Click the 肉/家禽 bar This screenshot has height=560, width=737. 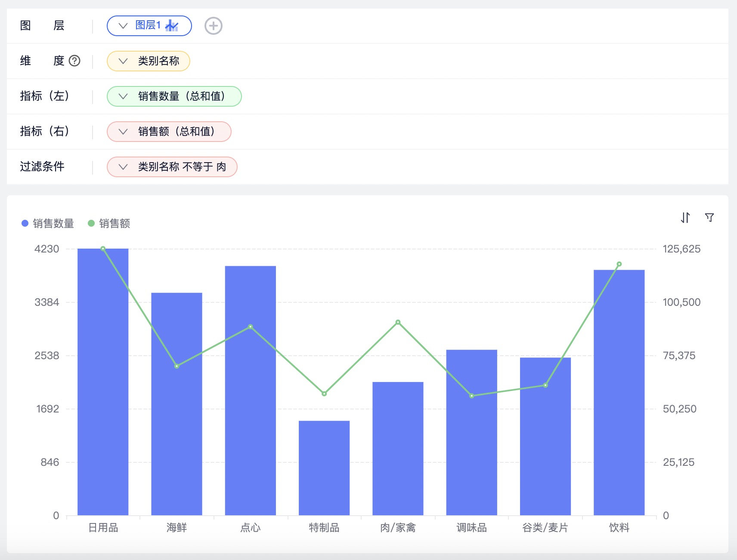tap(398, 449)
